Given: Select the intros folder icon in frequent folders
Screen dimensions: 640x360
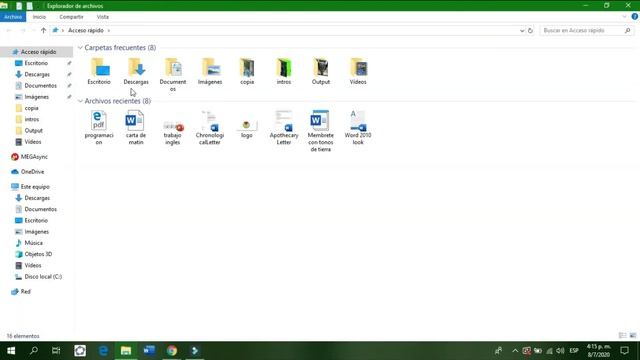Looking at the screenshot, I should pos(284,68).
